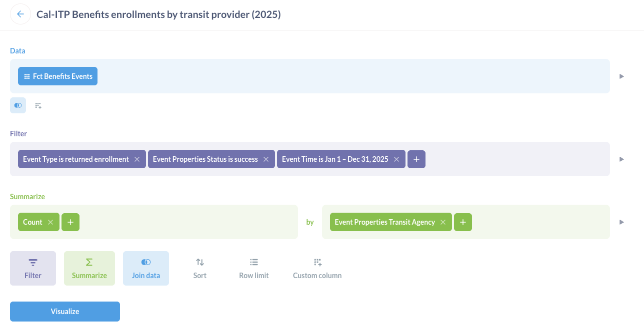Select the Join data toolbar icon

145,268
